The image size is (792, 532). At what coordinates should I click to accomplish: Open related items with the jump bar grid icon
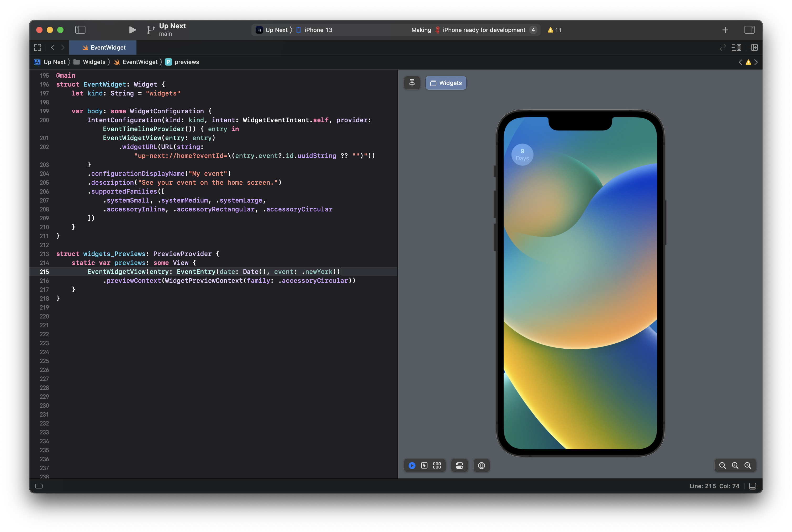coord(38,47)
